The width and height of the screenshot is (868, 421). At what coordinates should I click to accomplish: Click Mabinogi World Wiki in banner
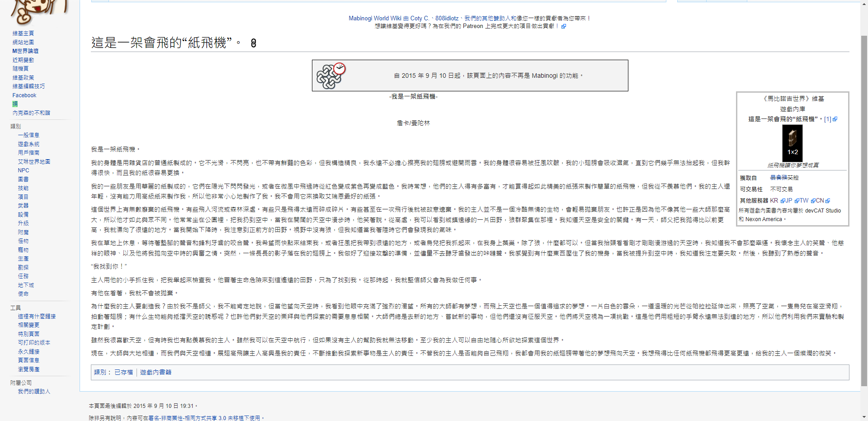point(375,19)
